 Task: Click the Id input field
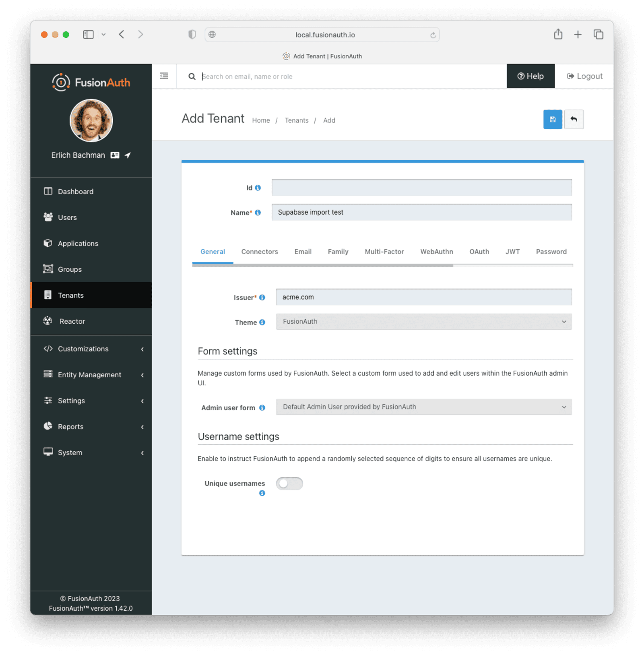[x=421, y=187]
